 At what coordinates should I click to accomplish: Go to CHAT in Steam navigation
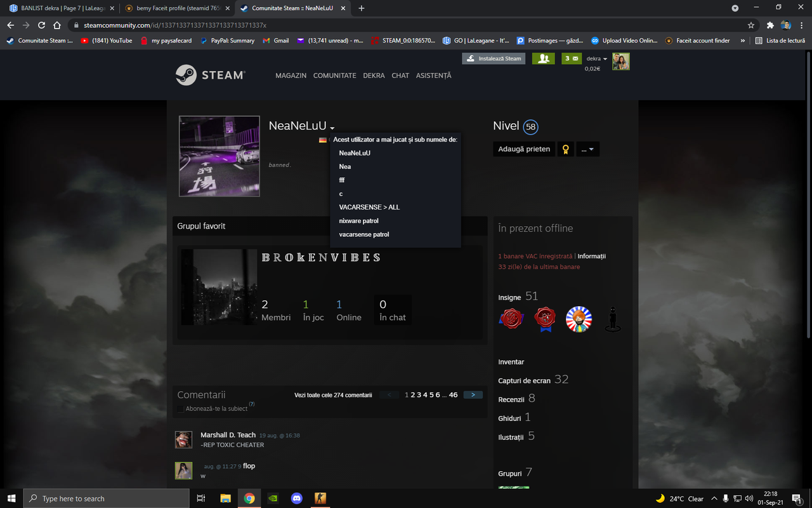(x=400, y=76)
